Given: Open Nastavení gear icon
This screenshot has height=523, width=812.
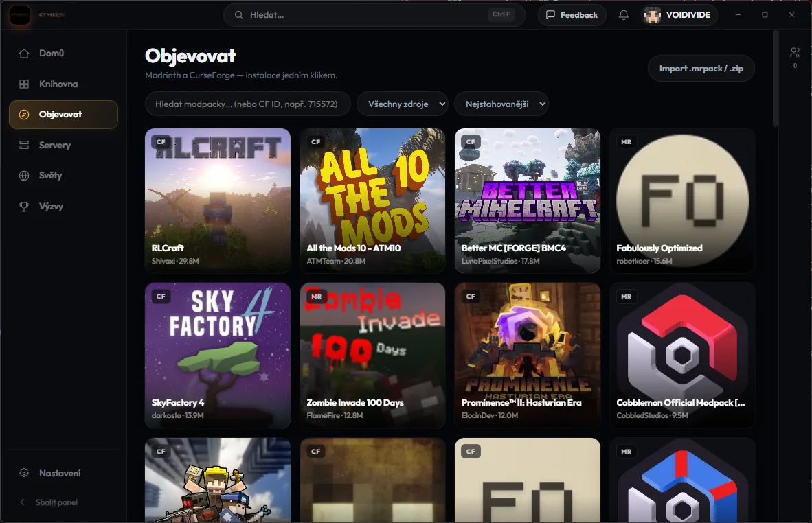Looking at the screenshot, I should [24, 473].
